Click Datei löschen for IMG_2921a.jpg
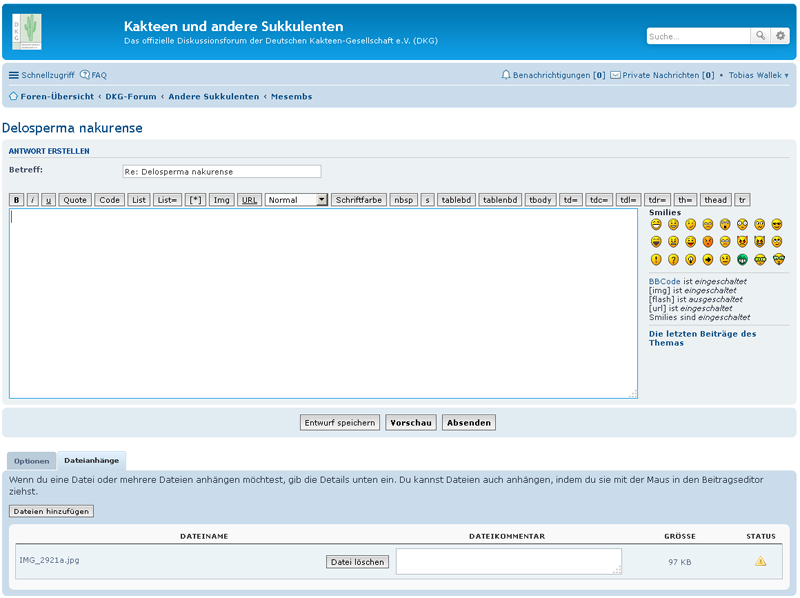 tap(357, 562)
